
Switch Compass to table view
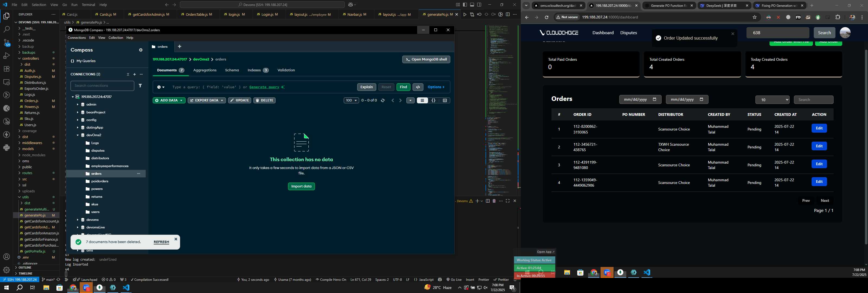(x=445, y=100)
